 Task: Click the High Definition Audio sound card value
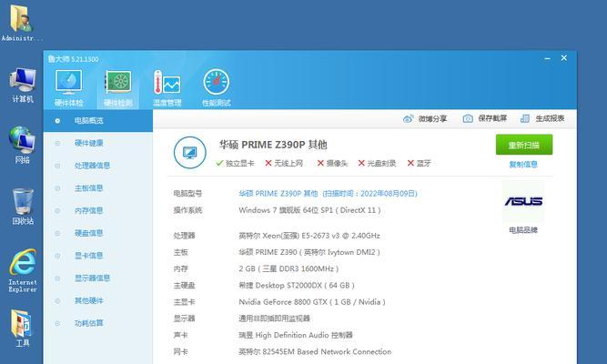pyautogui.click(x=296, y=335)
